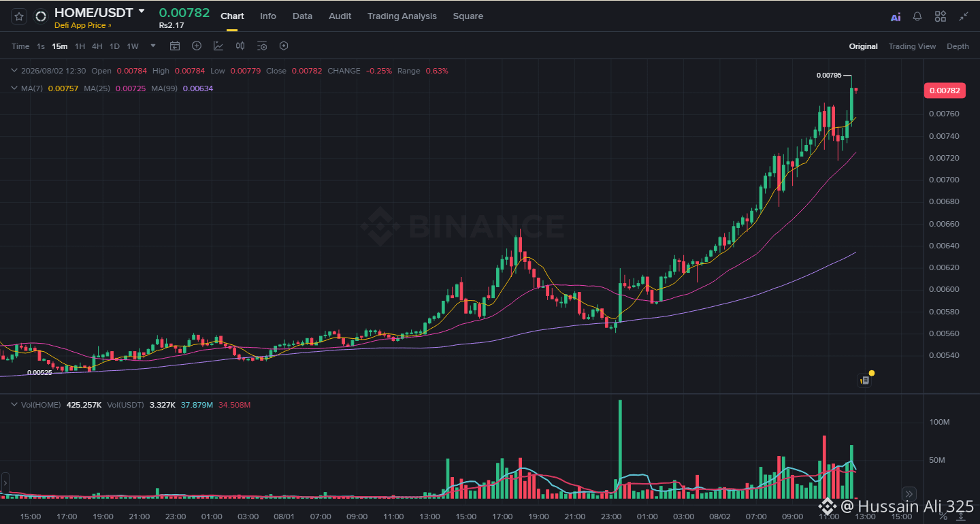Open the HOME/USDT pair selector dropdown arrow
980x524 pixels.
coord(142,11)
